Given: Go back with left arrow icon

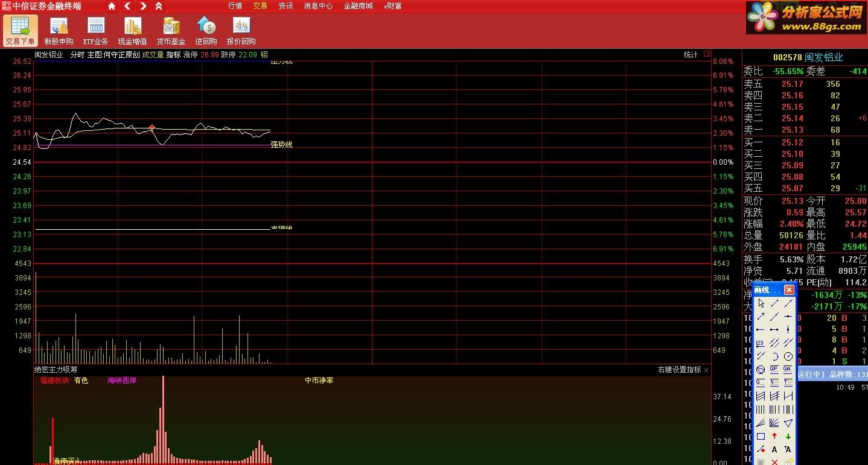Looking at the screenshot, I should [127, 6].
